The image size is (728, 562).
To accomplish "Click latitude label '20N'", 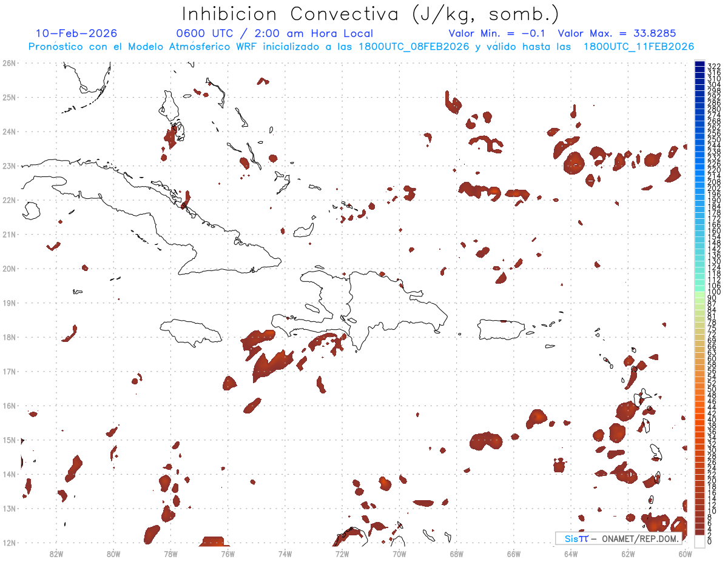I will [x=8, y=269].
